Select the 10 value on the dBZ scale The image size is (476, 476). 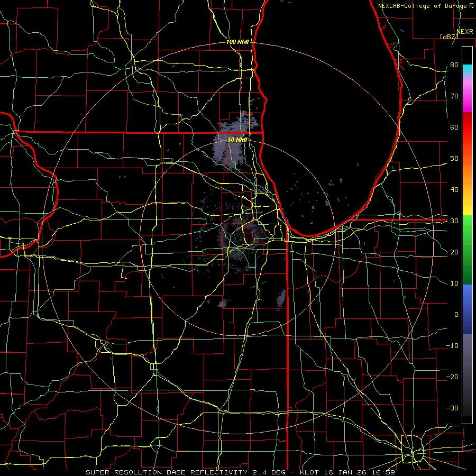click(x=454, y=283)
